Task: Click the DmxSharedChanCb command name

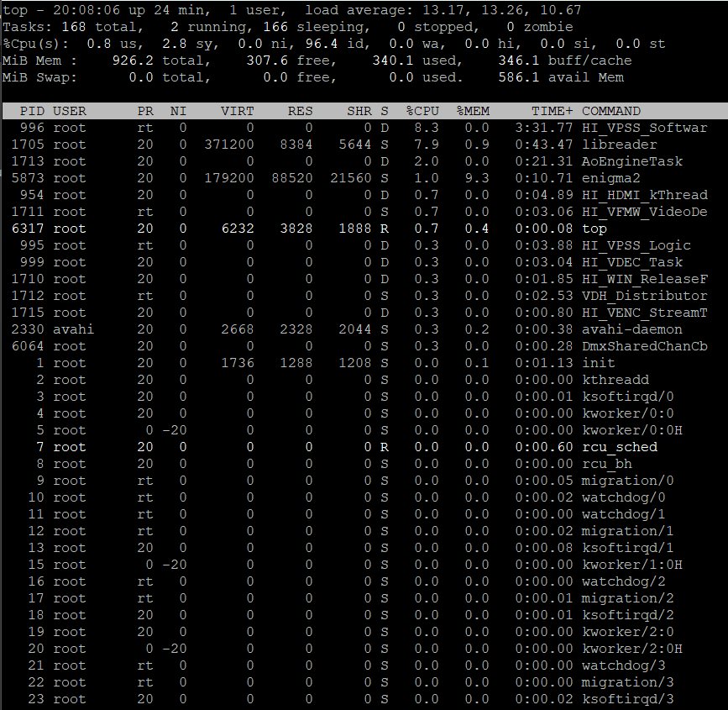Action: (644, 346)
